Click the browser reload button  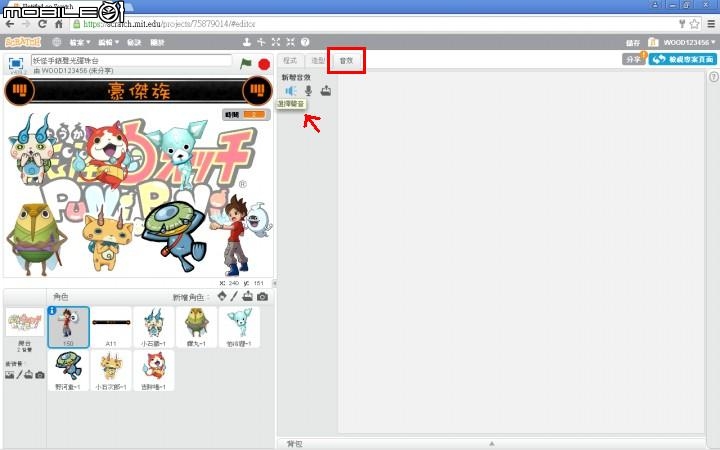coord(42,24)
